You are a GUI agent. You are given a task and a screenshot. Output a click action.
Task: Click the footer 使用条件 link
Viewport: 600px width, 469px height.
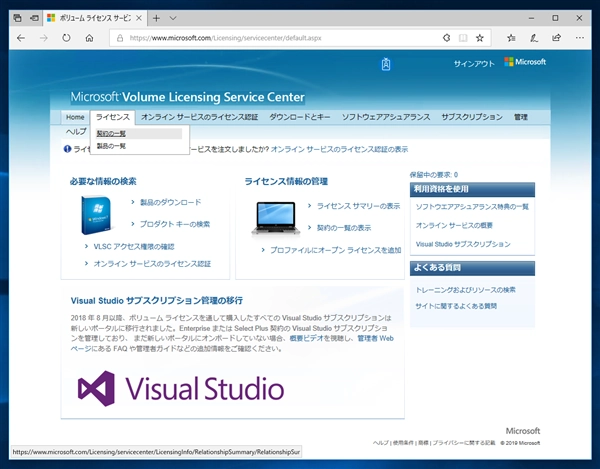coord(403,443)
